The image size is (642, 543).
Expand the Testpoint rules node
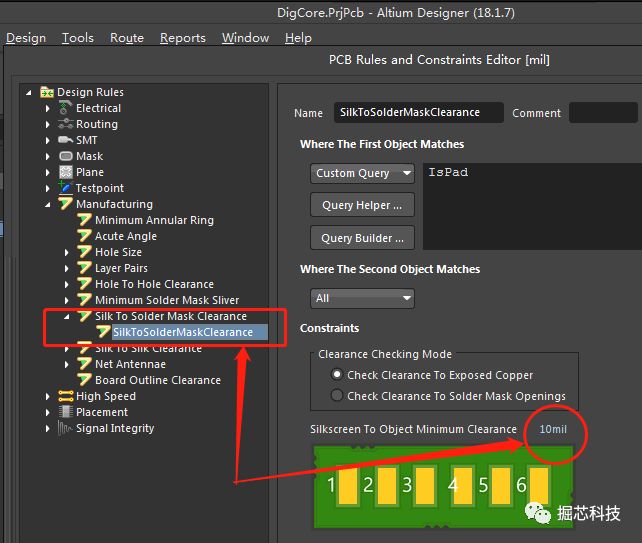coord(47,188)
